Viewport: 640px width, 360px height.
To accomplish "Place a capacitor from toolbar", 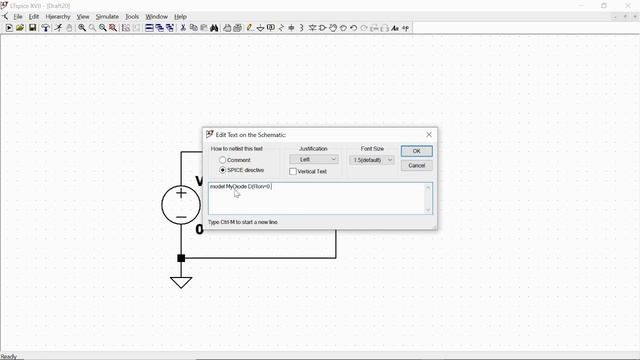I will pos(291,28).
